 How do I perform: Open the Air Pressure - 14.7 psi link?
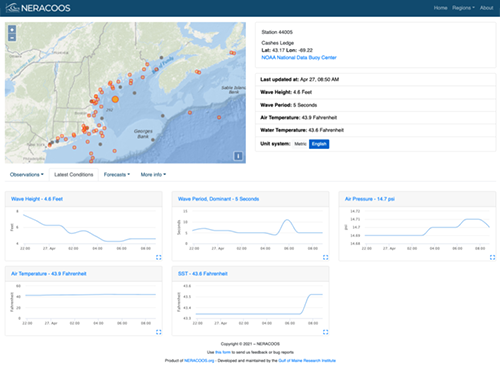370,199
